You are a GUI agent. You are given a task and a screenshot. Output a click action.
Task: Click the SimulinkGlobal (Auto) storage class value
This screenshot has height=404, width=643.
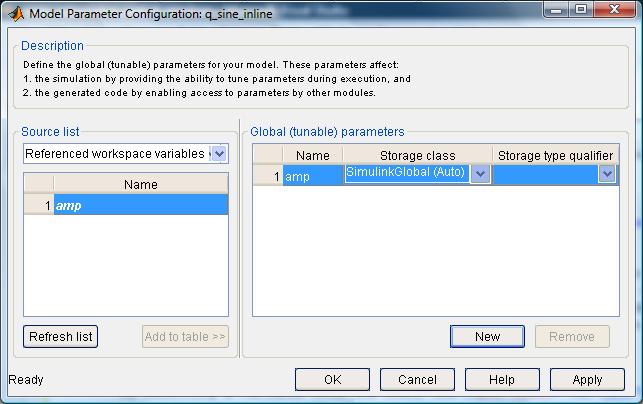pos(406,172)
